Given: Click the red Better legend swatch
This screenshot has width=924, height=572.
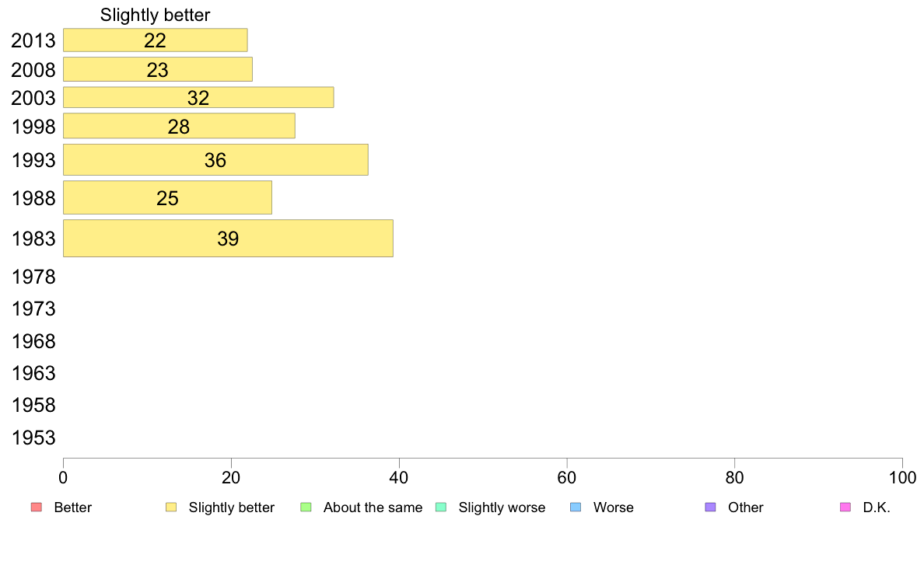Looking at the screenshot, I should click(37, 507).
